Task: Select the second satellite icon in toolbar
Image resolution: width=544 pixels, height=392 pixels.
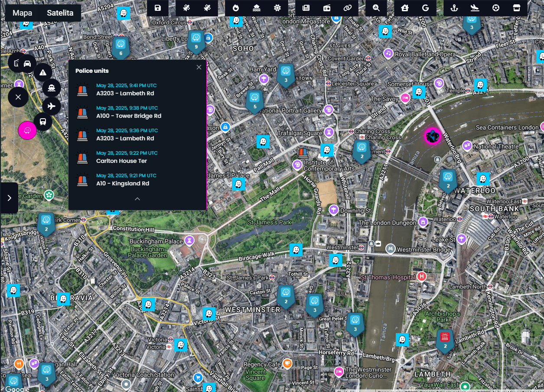Action: (207, 8)
